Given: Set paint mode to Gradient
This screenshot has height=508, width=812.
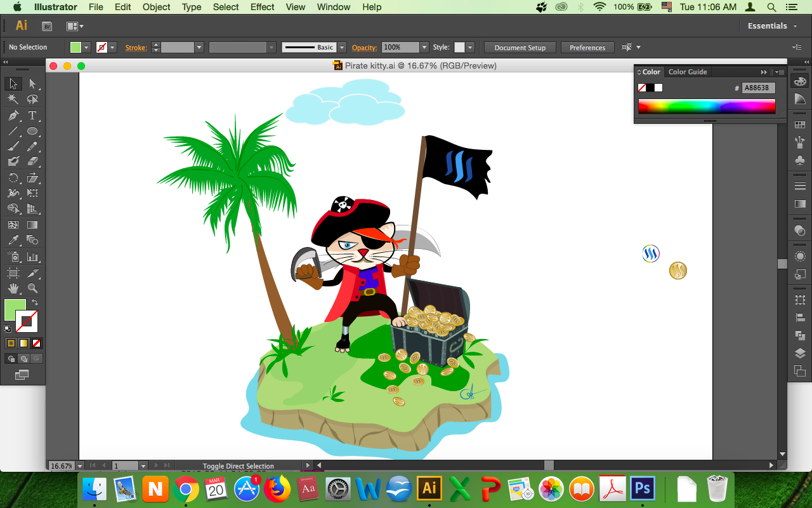Looking at the screenshot, I should [23, 343].
